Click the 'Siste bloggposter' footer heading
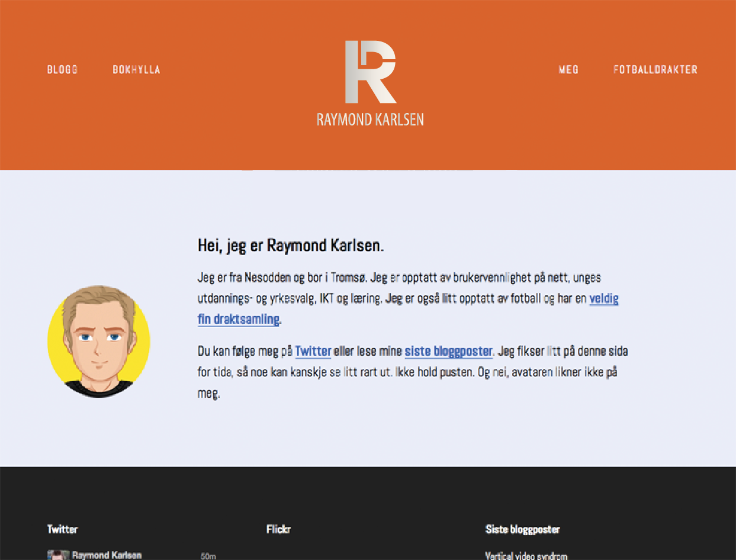Image resolution: width=736 pixels, height=560 pixels. [x=522, y=529]
